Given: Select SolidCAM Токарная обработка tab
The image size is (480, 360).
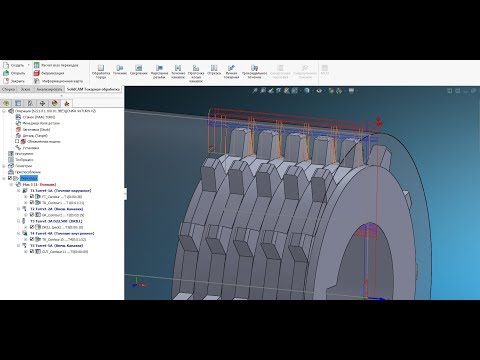Looking at the screenshot, I should (x=93, y=89).
